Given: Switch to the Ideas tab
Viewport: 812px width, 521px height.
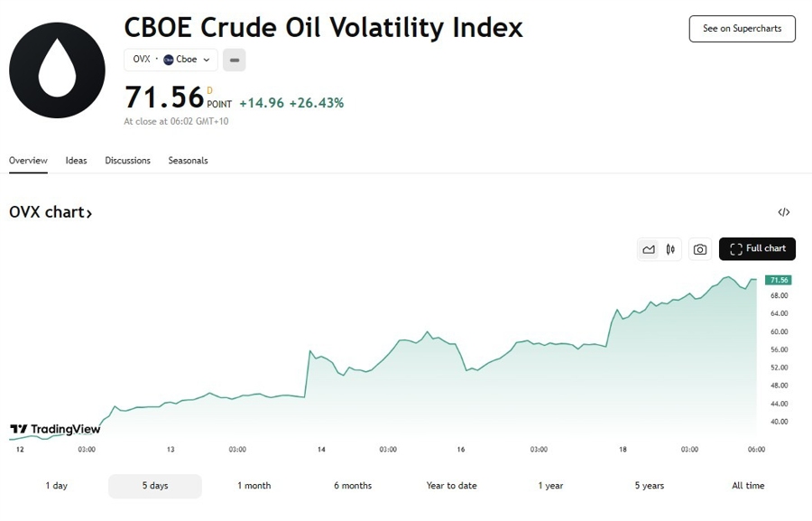Looking at the screenshot, I should [76, 160].
